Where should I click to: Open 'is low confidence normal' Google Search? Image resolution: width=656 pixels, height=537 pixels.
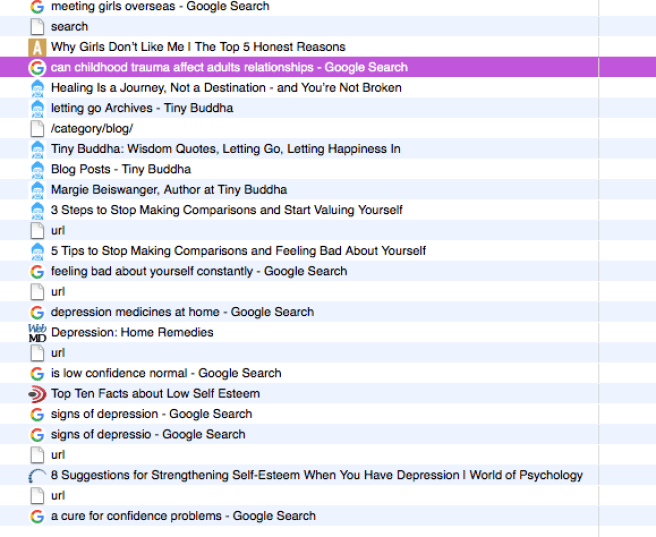tap(166, 373)
